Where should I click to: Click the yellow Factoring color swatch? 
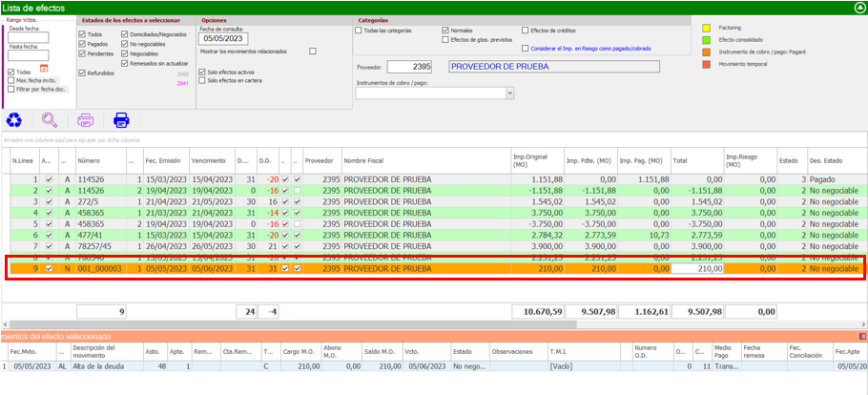(707, 28)
